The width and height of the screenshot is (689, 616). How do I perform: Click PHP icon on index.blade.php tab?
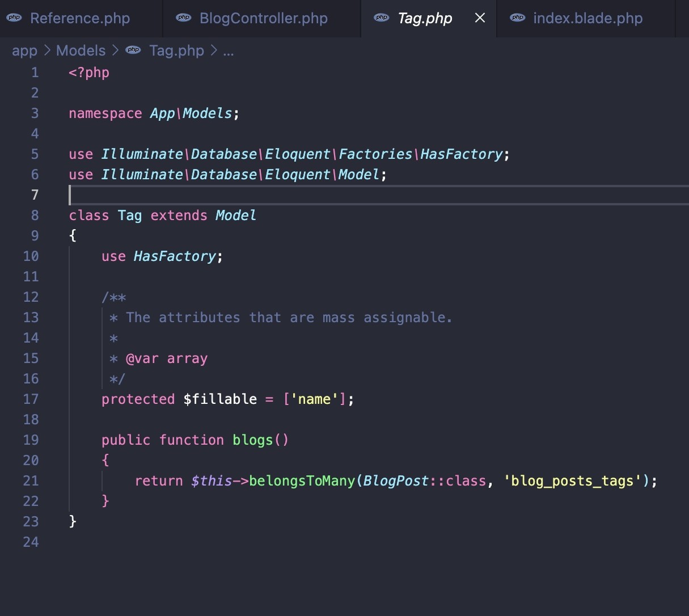pyautogui.click(x=517, y=18)
